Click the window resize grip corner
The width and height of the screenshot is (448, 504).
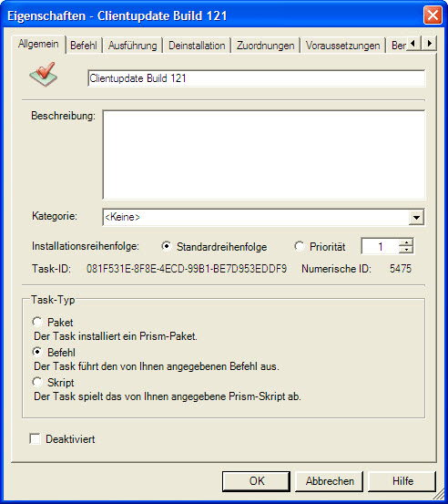[440, 495]
